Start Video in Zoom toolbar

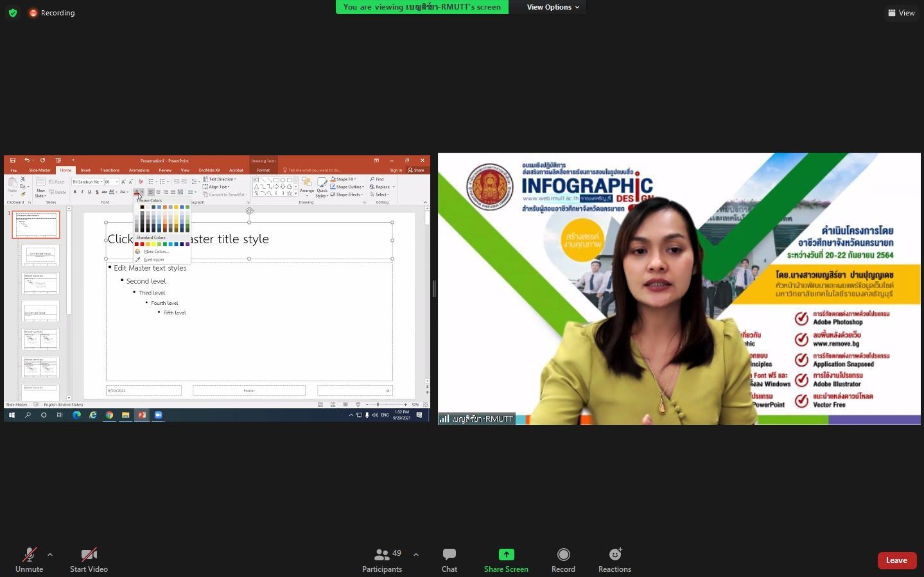click(x=89, y=560)
